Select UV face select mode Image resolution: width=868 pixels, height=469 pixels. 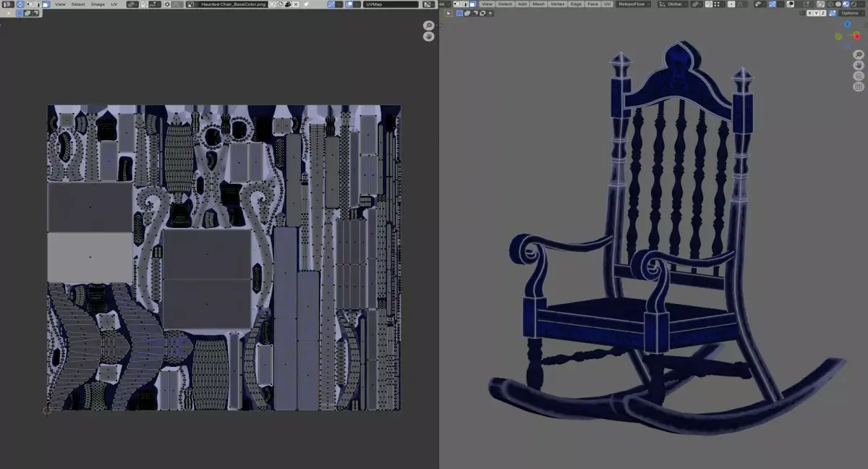pos(45,4)
